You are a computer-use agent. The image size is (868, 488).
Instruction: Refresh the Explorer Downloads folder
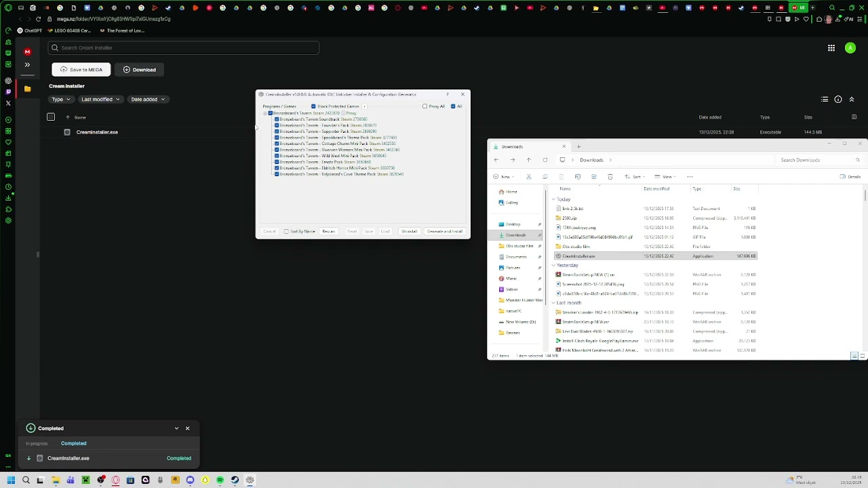tap(545, 160)
